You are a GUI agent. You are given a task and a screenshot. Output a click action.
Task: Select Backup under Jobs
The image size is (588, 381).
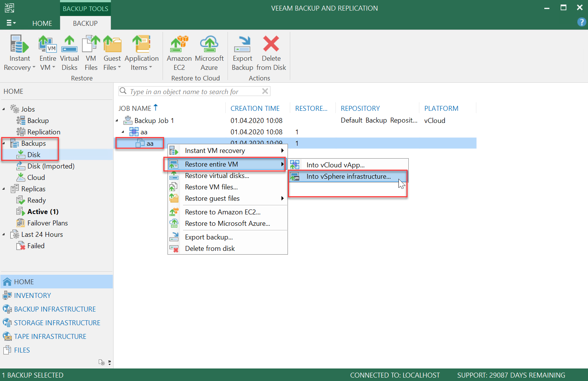pos(33,121)
